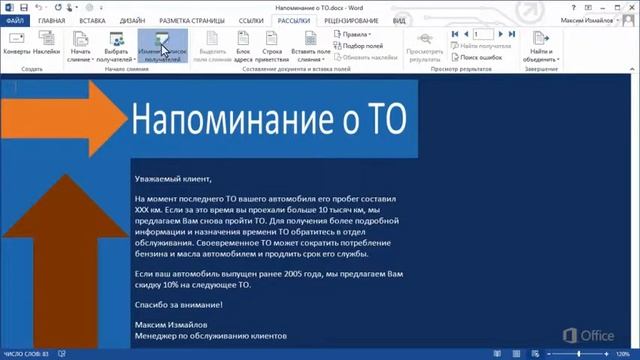Open the Максим Измайлов account dropdown
Image resolution: width=640 pixels, height=360 pixels.
(x=589, y=20)
